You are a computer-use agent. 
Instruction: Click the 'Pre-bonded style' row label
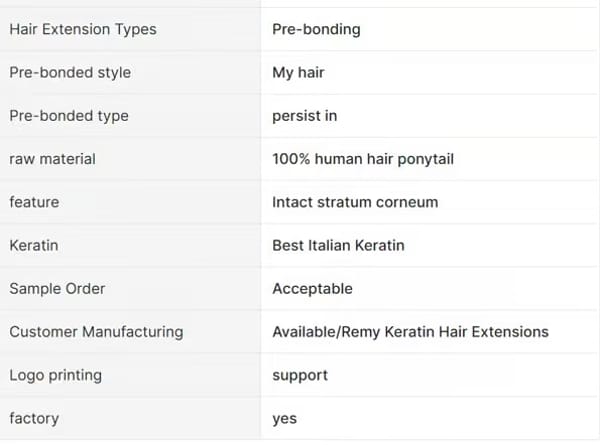70,72
